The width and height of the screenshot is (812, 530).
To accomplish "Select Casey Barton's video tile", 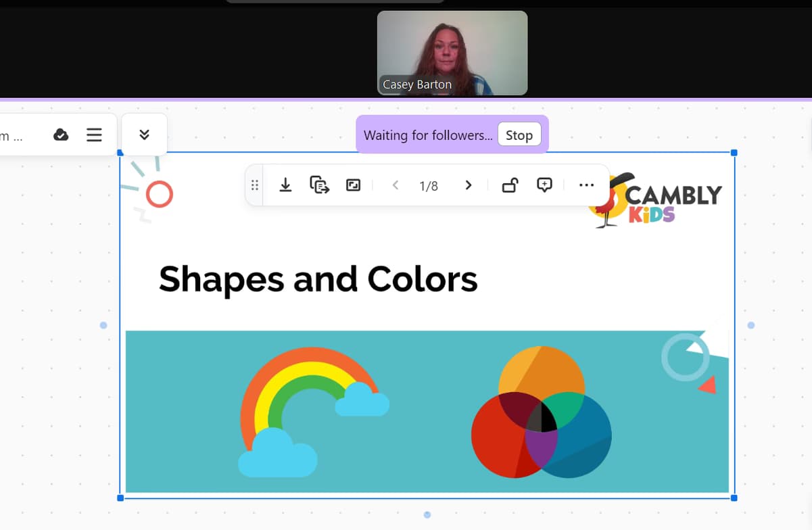I will pos(452,53).
